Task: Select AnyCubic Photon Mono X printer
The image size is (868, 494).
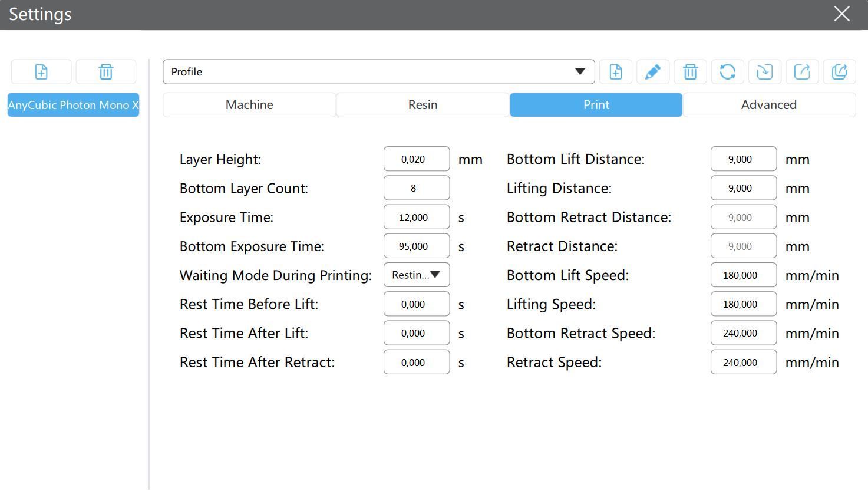Action: (73, 105)
